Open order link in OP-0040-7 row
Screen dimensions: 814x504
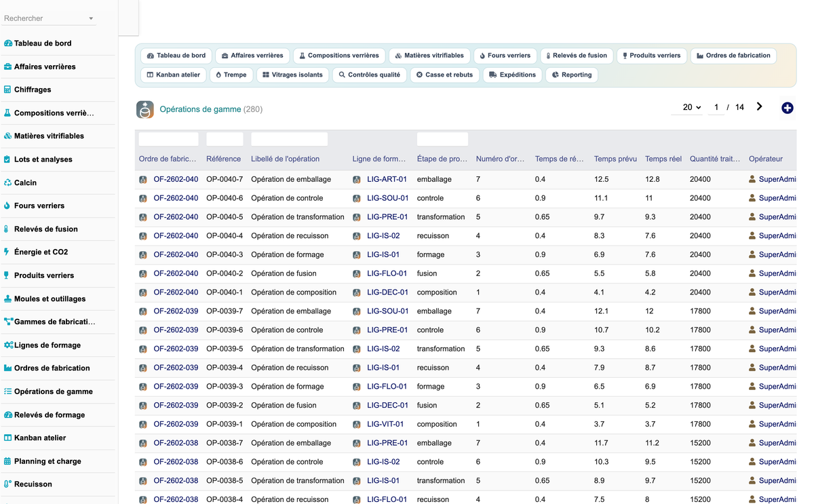click(x=176, y=180)
